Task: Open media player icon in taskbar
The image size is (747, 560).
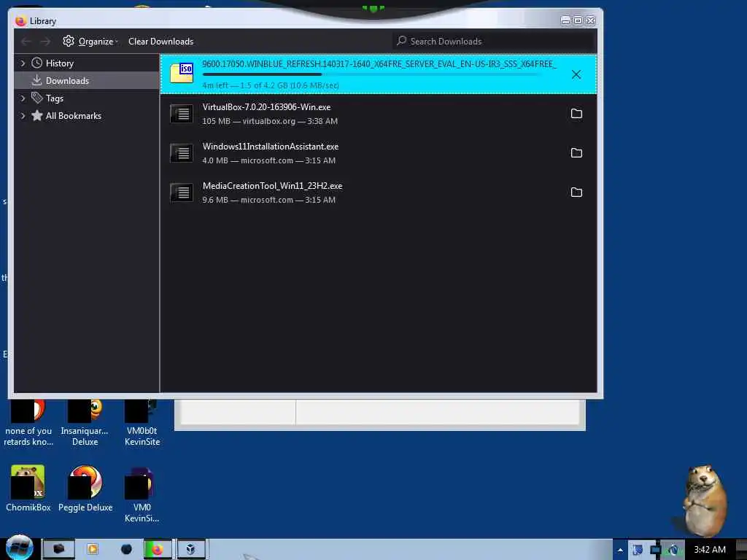Action: pos(93,549)
